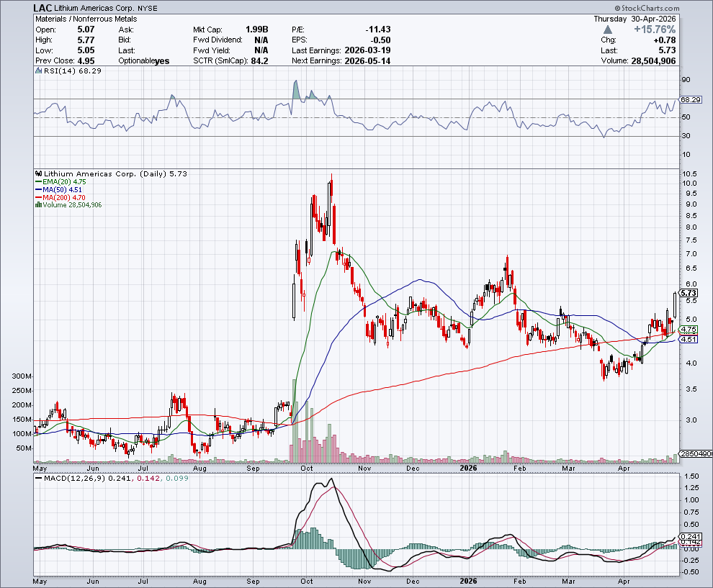Click the up-arrow change icon
The width and height of the screenshot is (713, 588).
coord(608,30)
